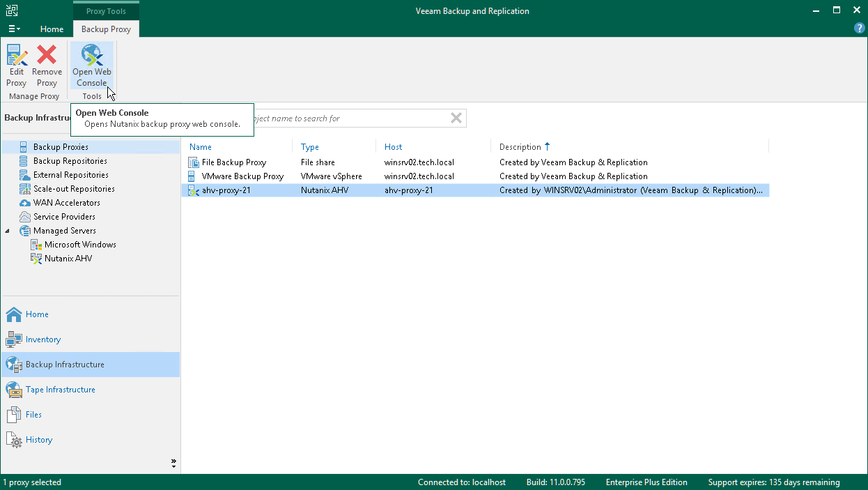Select the Backup Proxies tree icon
Image resolution: width=868 pixels, height=490 pixels.
(23, 147)
